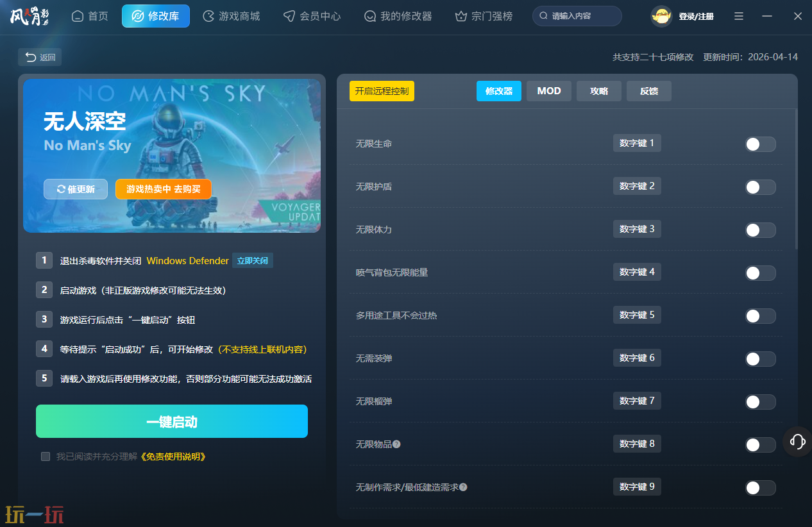
Task: Open 宗门强榜 ranking tab
Action: tap(484, 16)
